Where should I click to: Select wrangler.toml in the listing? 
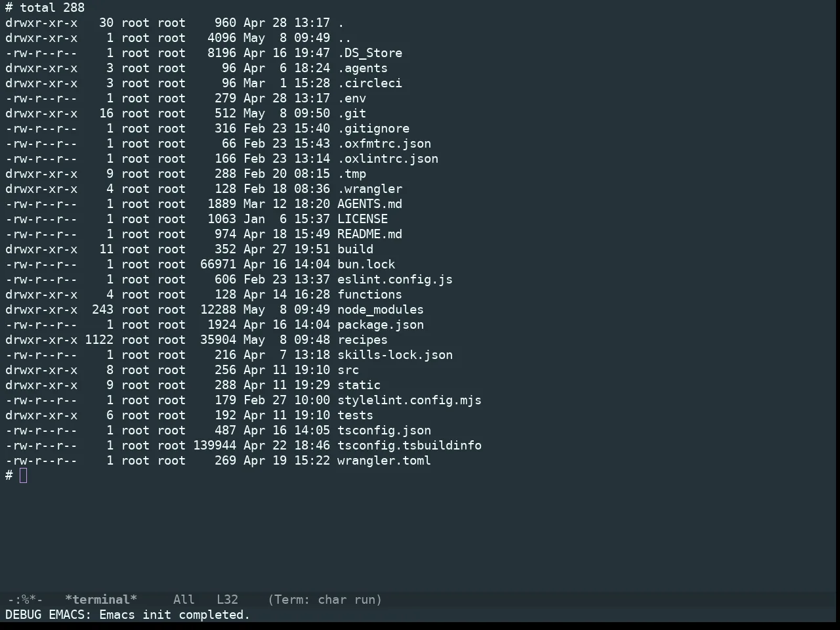coord(384,461)
